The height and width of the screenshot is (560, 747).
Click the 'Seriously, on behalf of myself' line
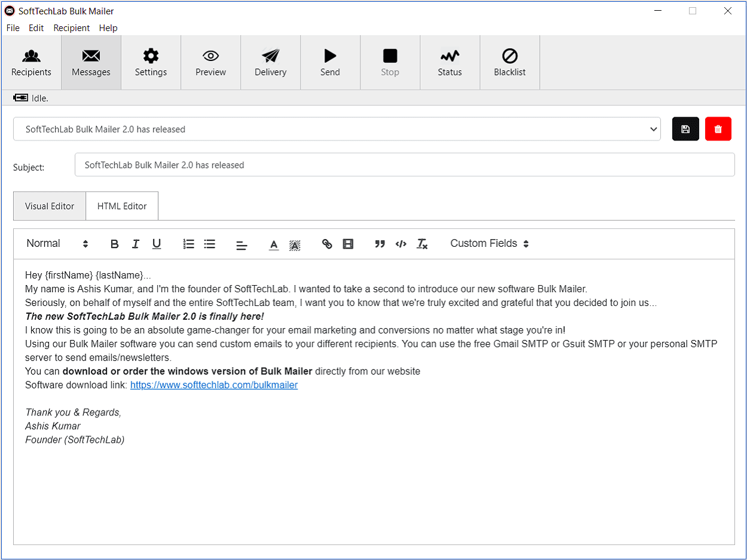(x=341, y=302)
